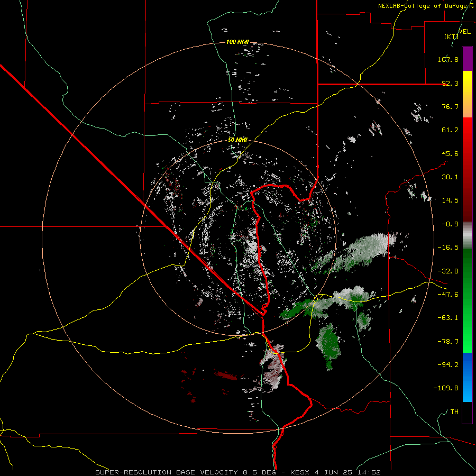Click the VEL legend title
The width and height of the screenshot is (476, 476).
click(464, 32)
